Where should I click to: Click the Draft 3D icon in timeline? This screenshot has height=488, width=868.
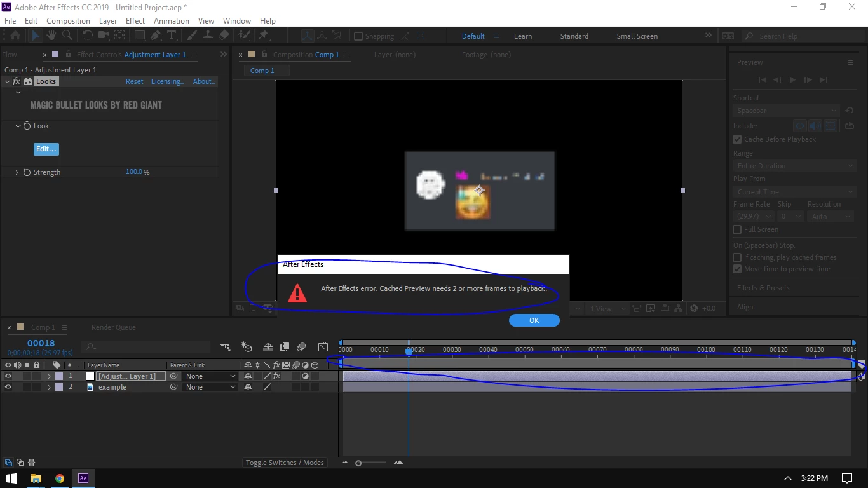247,347
